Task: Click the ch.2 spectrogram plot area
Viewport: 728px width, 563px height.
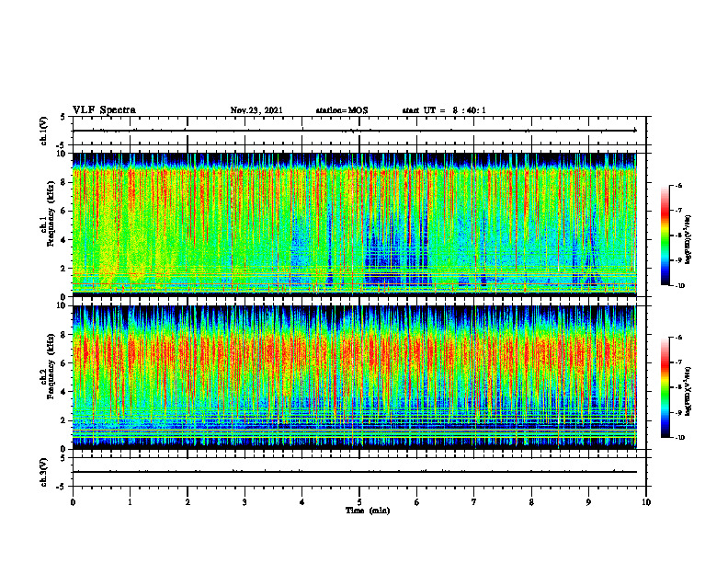Action: 355,377
